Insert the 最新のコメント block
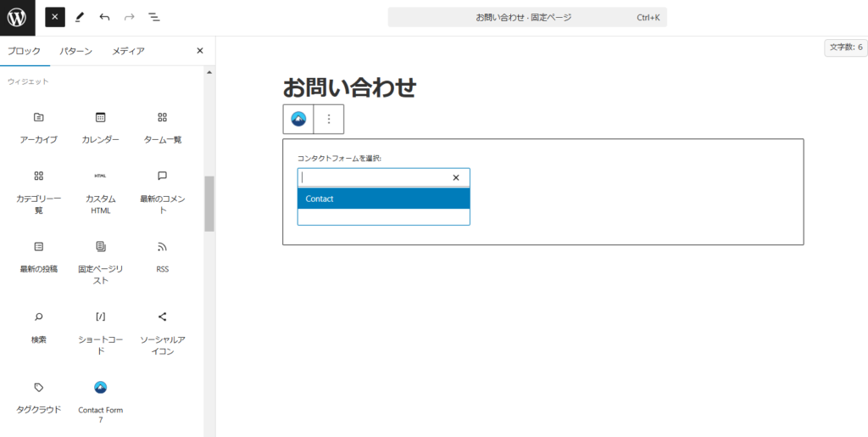868x437 pixels. [x=162, y=193]
